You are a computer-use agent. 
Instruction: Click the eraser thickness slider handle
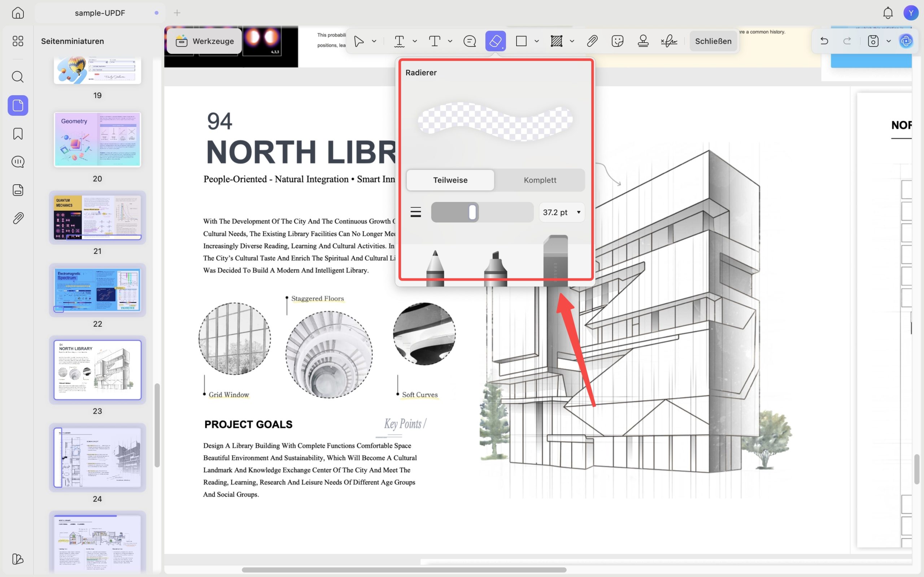tap(472, 212)
